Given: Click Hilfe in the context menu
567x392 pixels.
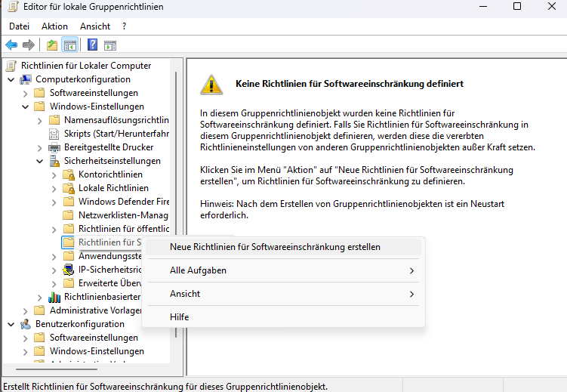Looking at the screenshot, I should click(179, 317).
